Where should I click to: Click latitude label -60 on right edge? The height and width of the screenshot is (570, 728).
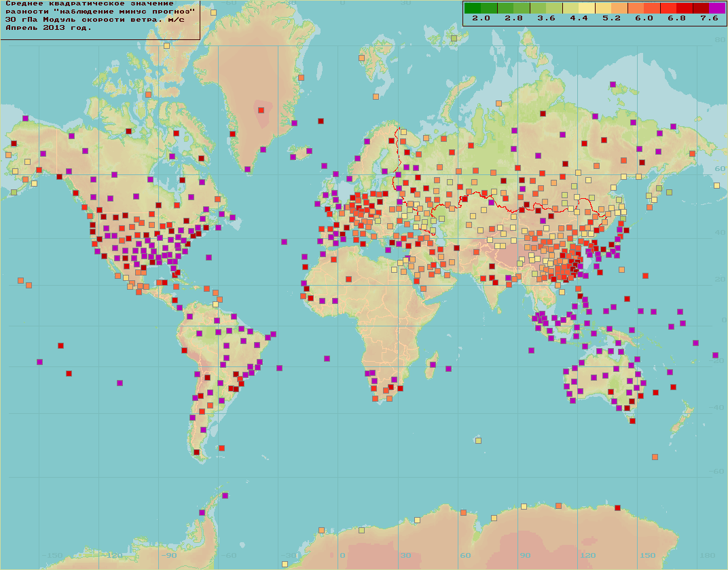click(x=718, y=471)
